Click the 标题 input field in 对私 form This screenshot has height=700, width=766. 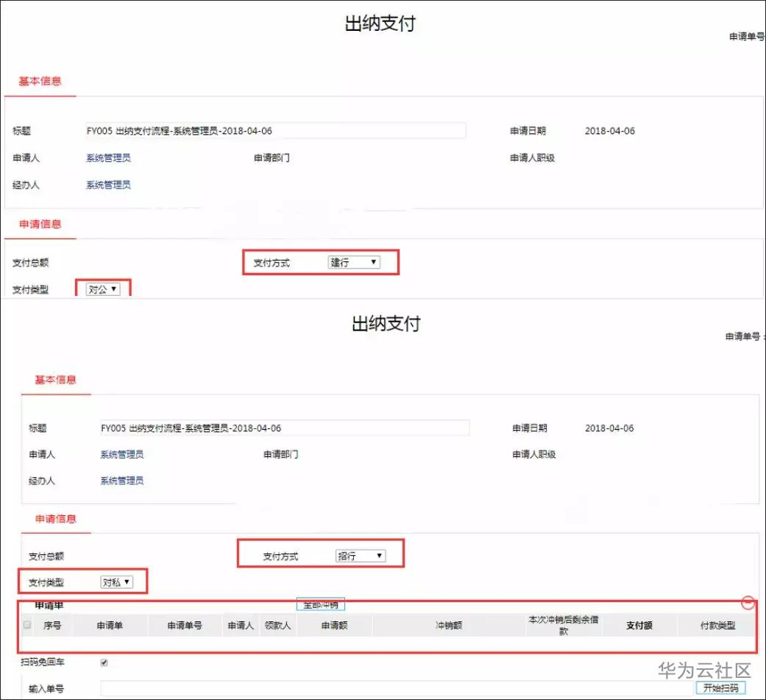(284, 428)
